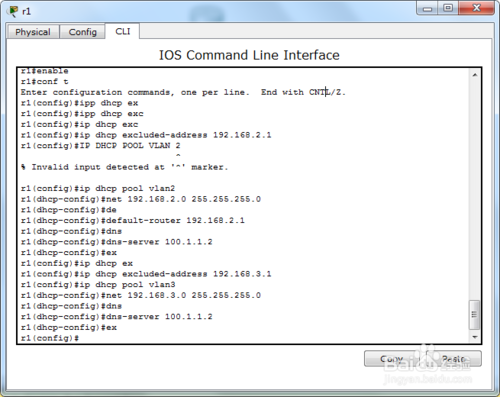500x397 pixels.
Task: Click the Copy button
Action: [x=392, y=359]
